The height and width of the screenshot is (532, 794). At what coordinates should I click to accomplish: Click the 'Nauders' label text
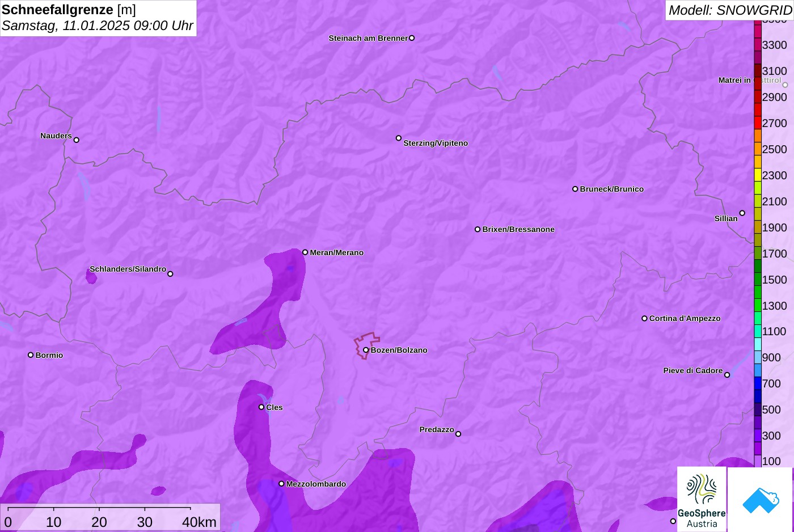[56, 136]
